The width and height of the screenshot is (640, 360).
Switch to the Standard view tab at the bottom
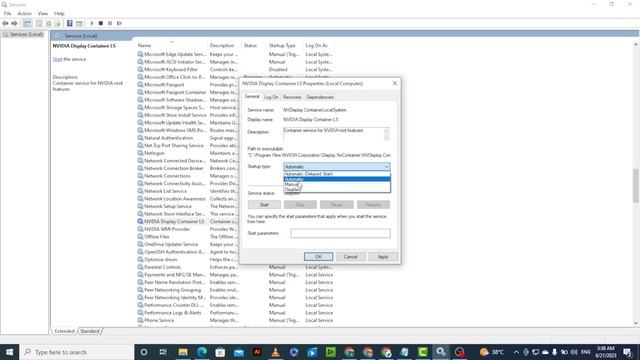(x=89, y=331)
